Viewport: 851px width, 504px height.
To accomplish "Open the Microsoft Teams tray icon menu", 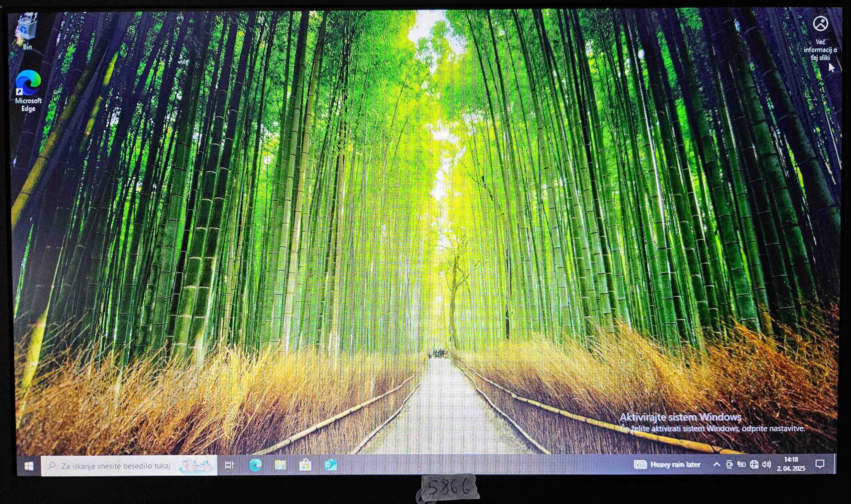I will point(730,464).
